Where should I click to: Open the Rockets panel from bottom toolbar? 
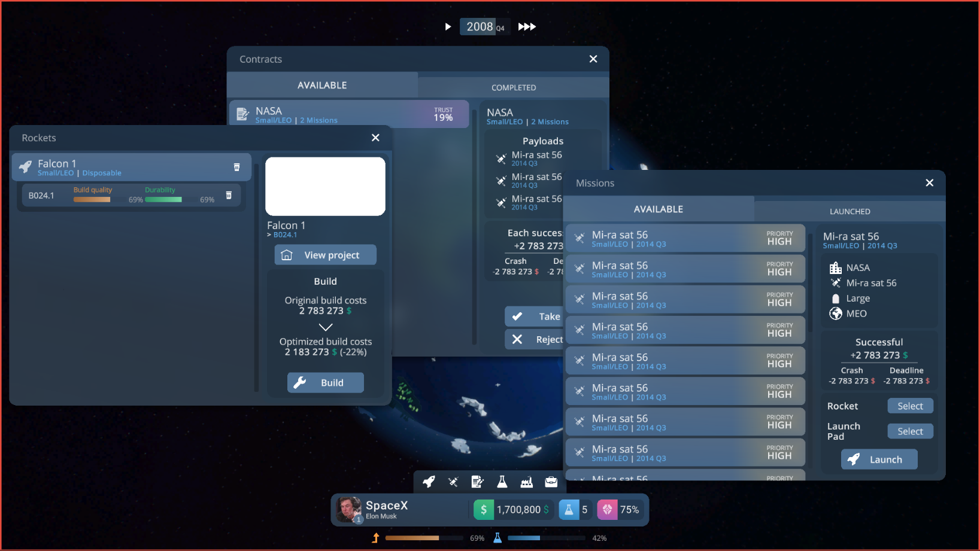point(429,482)
